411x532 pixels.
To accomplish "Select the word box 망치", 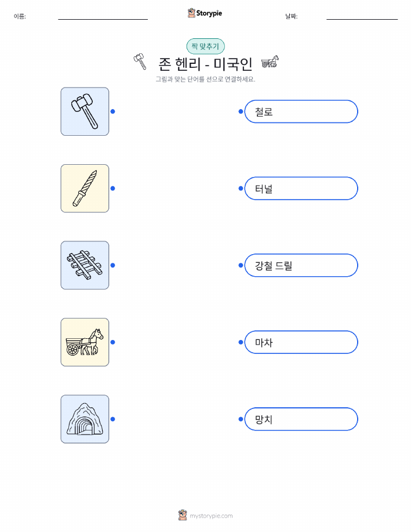I will [x=301, y=419].
